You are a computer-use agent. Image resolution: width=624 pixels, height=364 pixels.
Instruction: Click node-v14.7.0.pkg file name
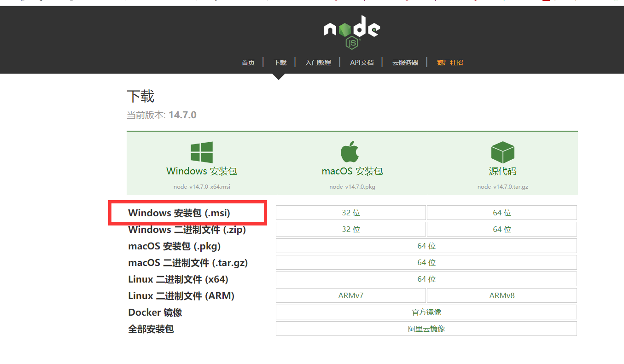pos(352,187)
